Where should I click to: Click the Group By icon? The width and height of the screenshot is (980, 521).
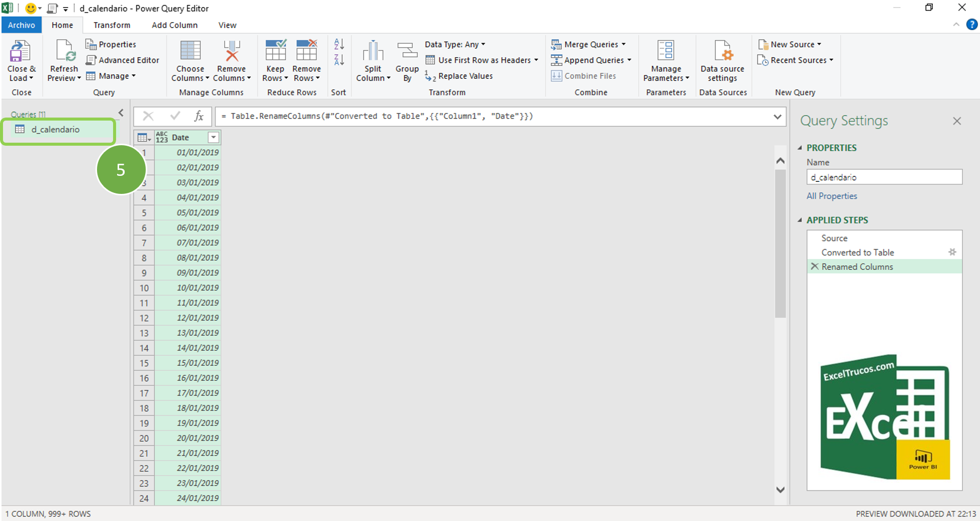tap(407, 52)
